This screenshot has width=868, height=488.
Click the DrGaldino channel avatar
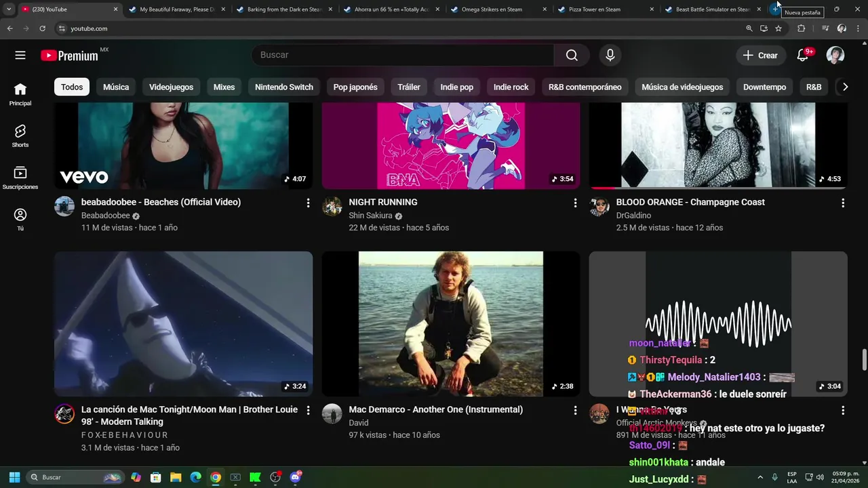(x=599, y=207)
